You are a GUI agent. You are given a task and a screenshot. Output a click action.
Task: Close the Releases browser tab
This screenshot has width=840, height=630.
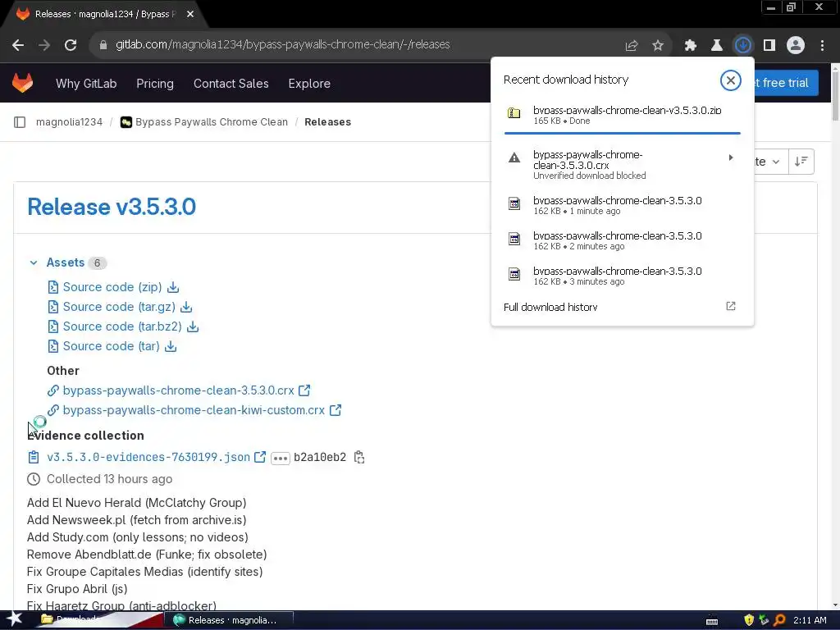[190, 15]
